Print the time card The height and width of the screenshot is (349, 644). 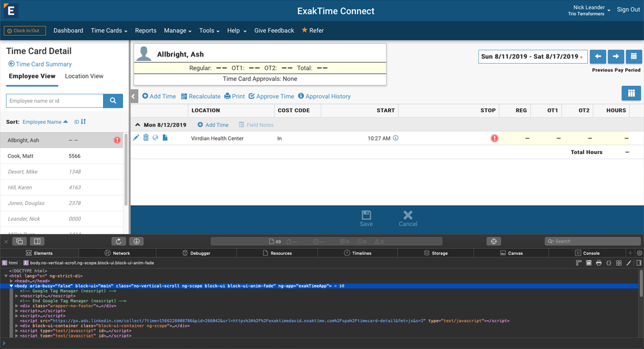pos(235,97)
